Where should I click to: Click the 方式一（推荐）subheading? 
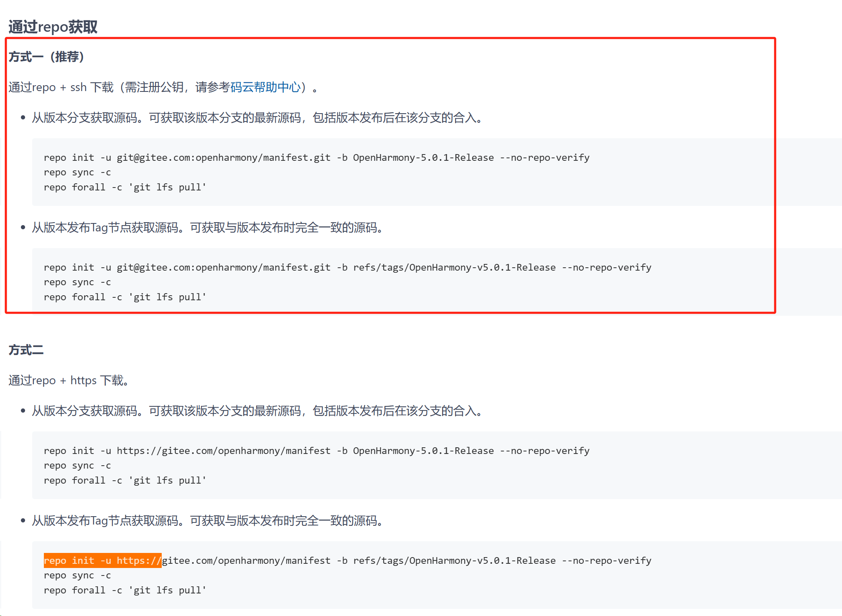click(x=46, y=57)
